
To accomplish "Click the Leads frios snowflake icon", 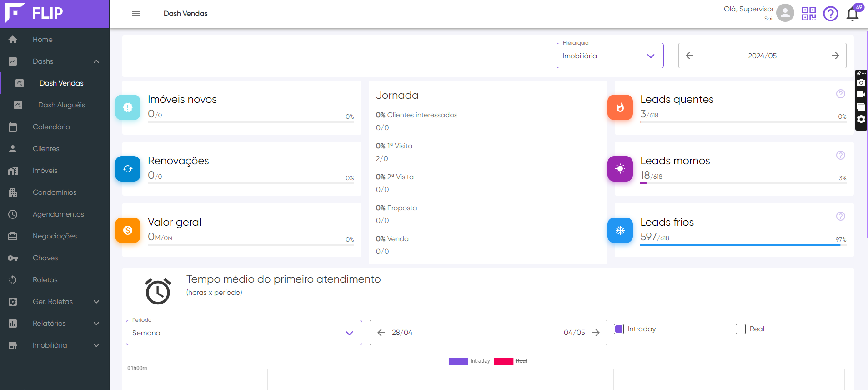I will click(620, 230).
